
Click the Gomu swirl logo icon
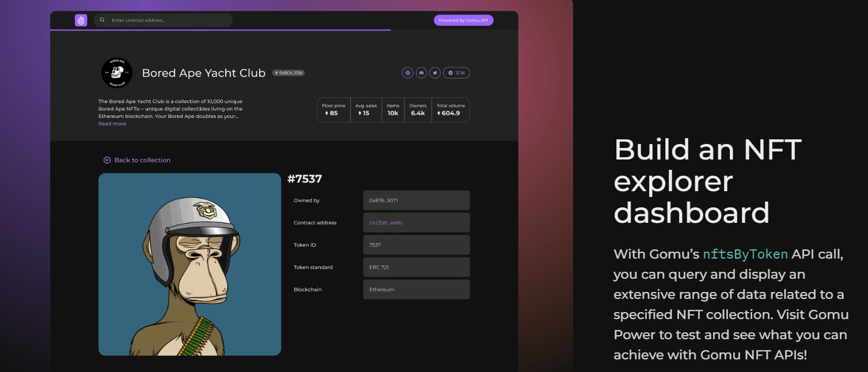tap(81, 20)
